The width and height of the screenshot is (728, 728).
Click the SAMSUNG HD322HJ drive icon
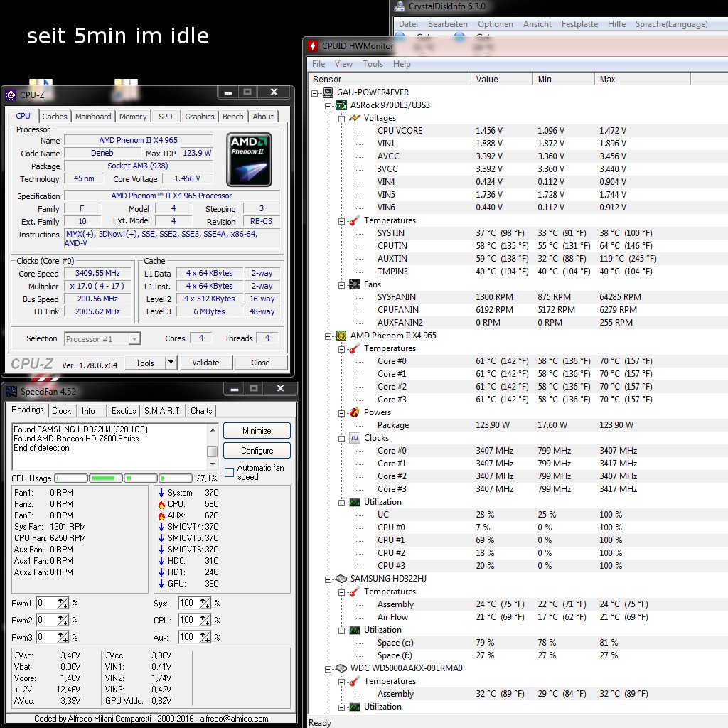tap(341, 579)
